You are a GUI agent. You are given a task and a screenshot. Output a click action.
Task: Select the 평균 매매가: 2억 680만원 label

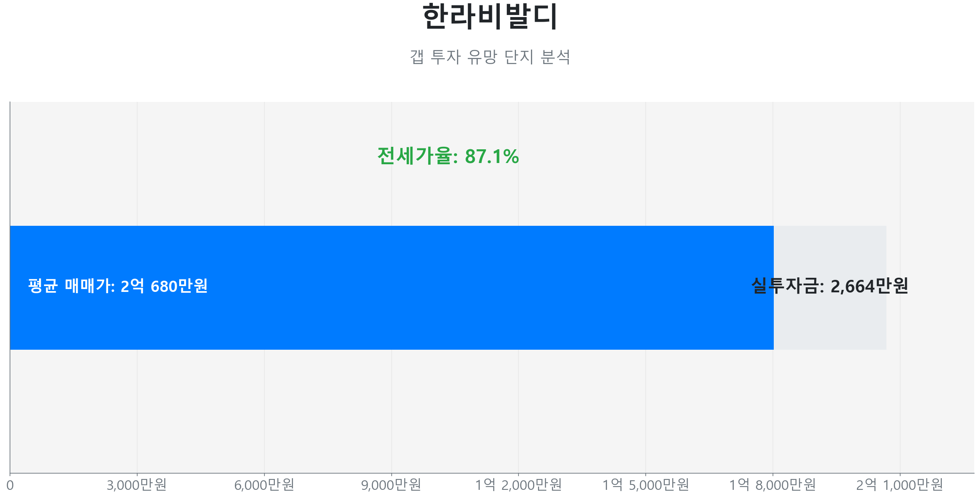point(118,286)
